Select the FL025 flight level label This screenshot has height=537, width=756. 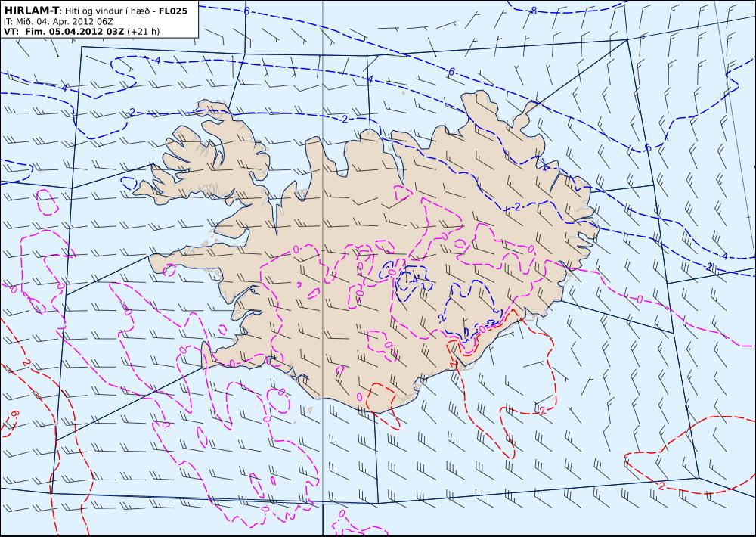pyautogui.click(x=172, y=10)
